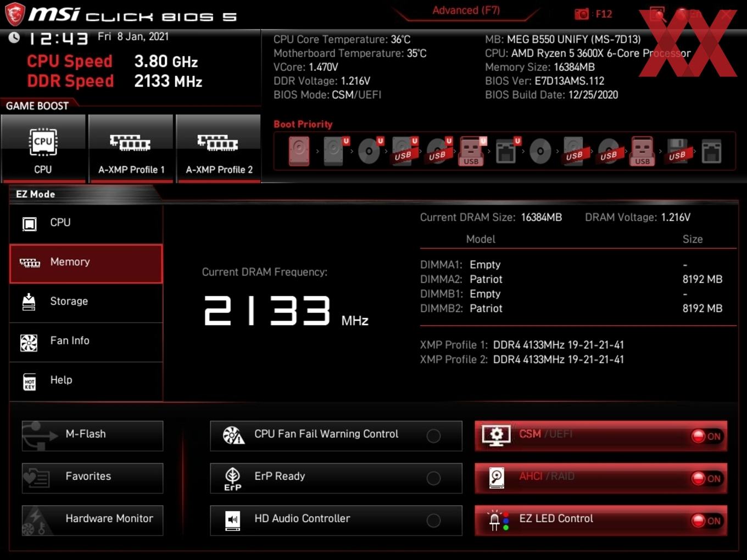This screenshot has height=560, width=747.
Task: Click the CPU Core Temperature 36°C reading
Action: [x=342, y=40]
